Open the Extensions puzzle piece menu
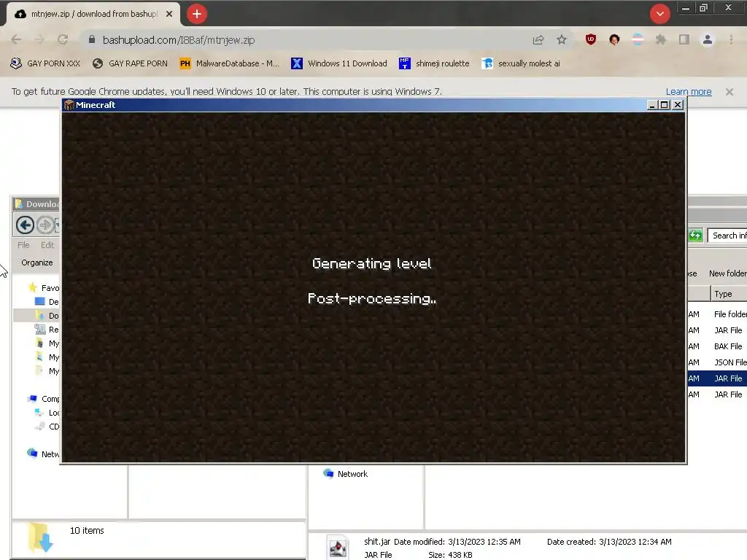This screenshot has width=747, height=560. (x=661, y=40)
